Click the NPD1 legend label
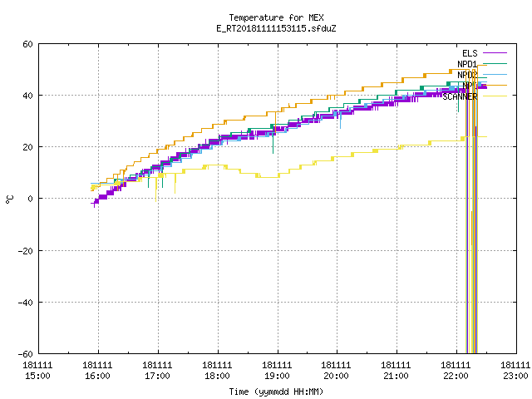 tap(467, 64)
